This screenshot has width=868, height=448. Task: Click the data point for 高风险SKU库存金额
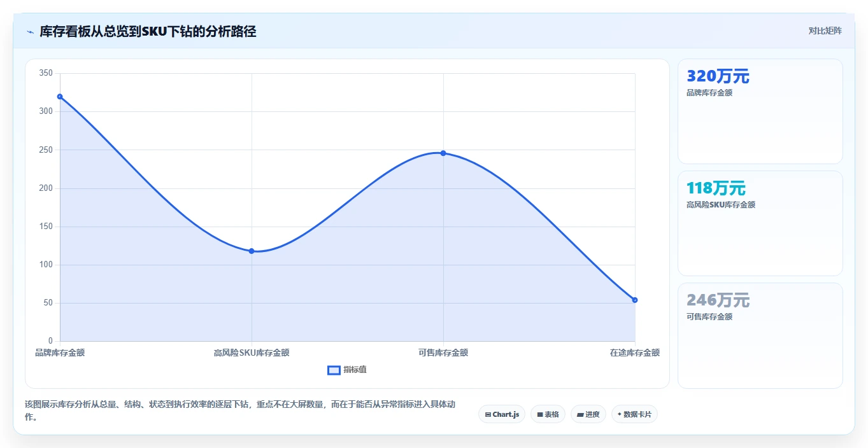pos(252,251)
